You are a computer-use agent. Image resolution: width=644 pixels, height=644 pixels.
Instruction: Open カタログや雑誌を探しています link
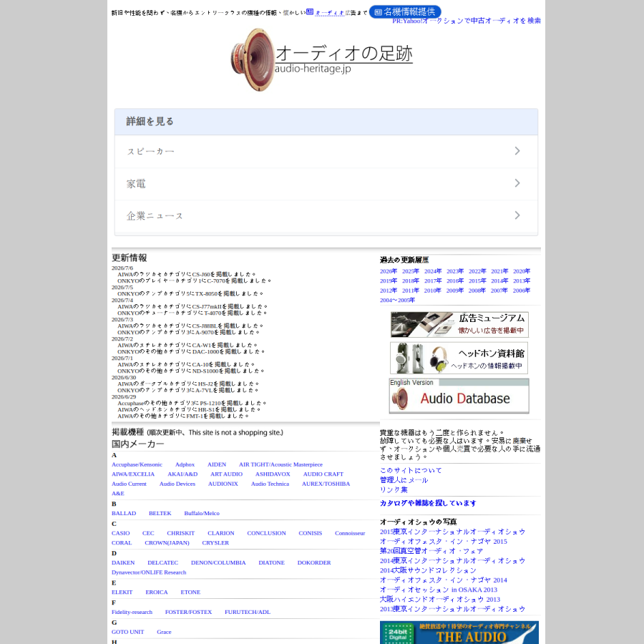pyautogui.click(x=428, y=503)
